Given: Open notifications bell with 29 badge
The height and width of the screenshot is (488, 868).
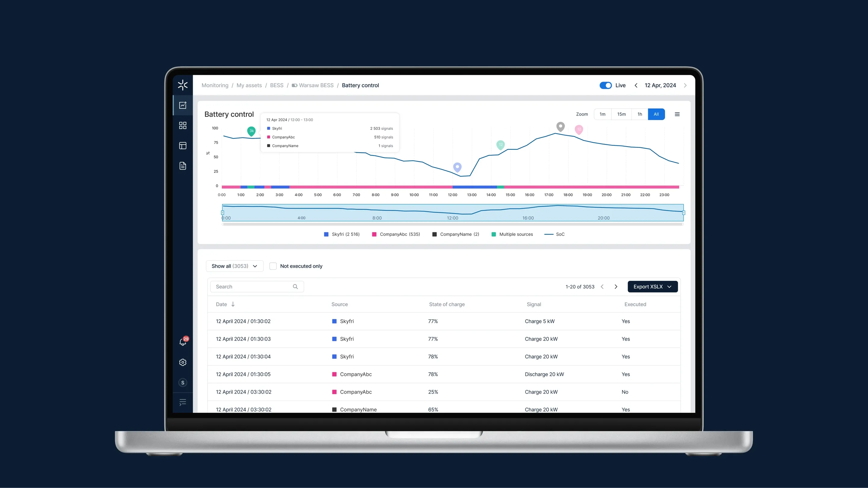Looking at the screenshot, I should (x=183, y=342).
